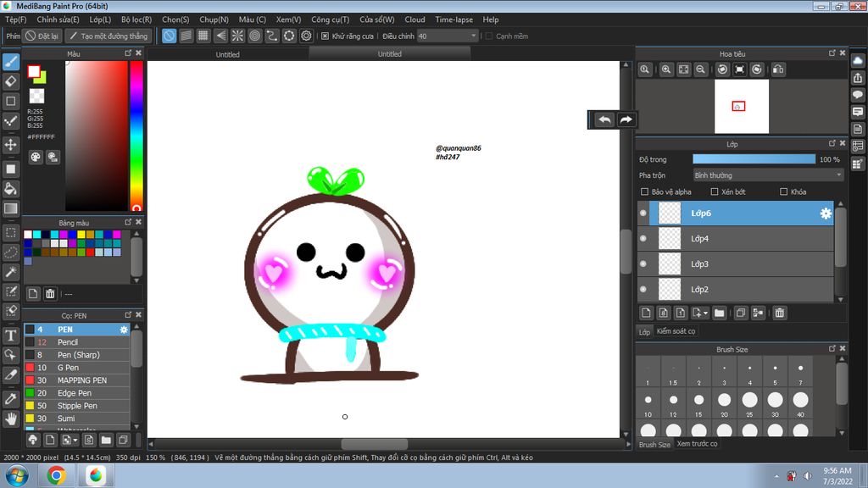Enable the Xén bớt checkbox
868x488 pixels.
coord(714,192)
